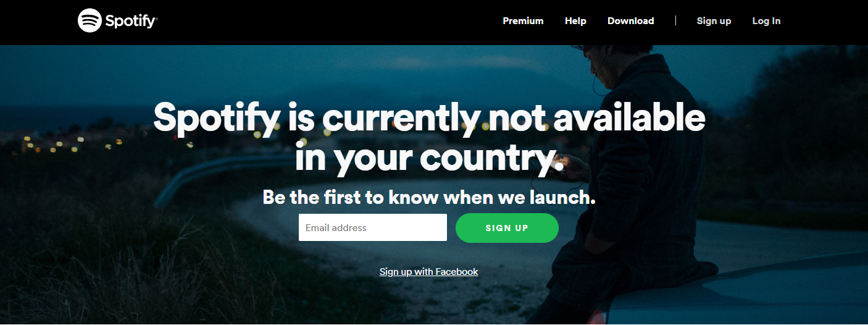Click the Spotify circular logo icon
Viewport: 868px width, 325px height.
(x=90, y=20)
